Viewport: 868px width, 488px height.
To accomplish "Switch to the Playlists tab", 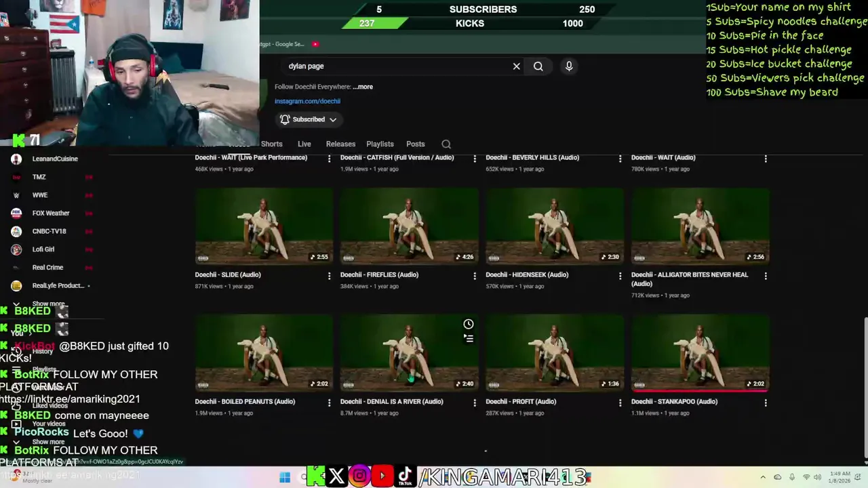I will pos(380,144).
